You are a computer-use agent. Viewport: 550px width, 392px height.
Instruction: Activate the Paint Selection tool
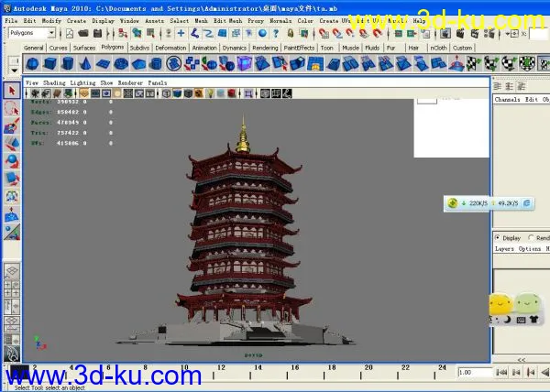[12, 125]
